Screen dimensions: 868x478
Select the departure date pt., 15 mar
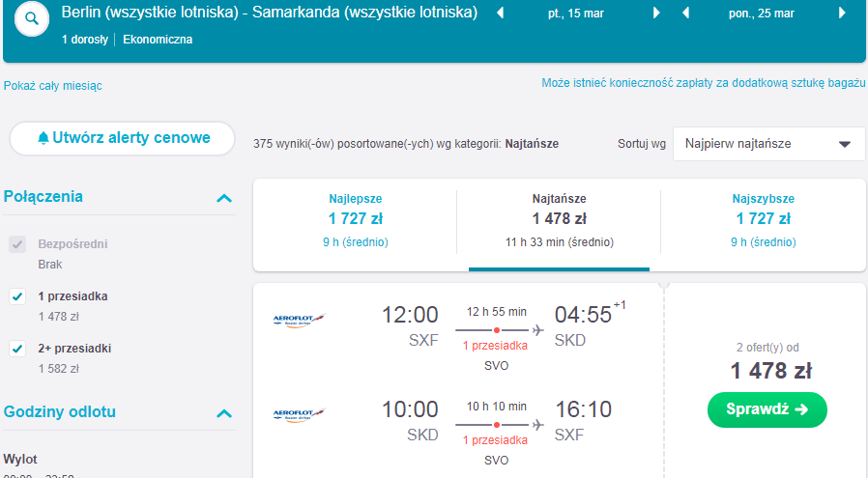coord(576,14)
